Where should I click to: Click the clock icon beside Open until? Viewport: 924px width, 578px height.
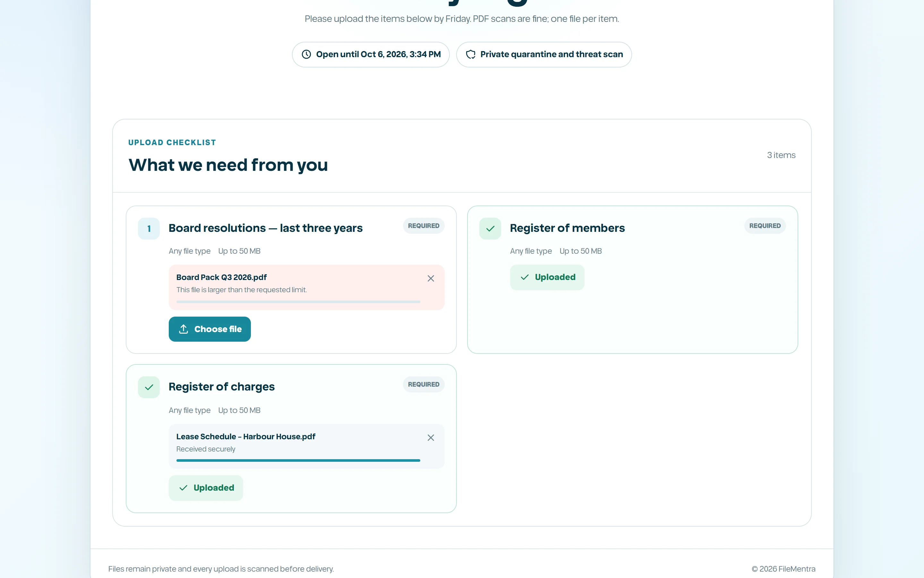(306, 54)
